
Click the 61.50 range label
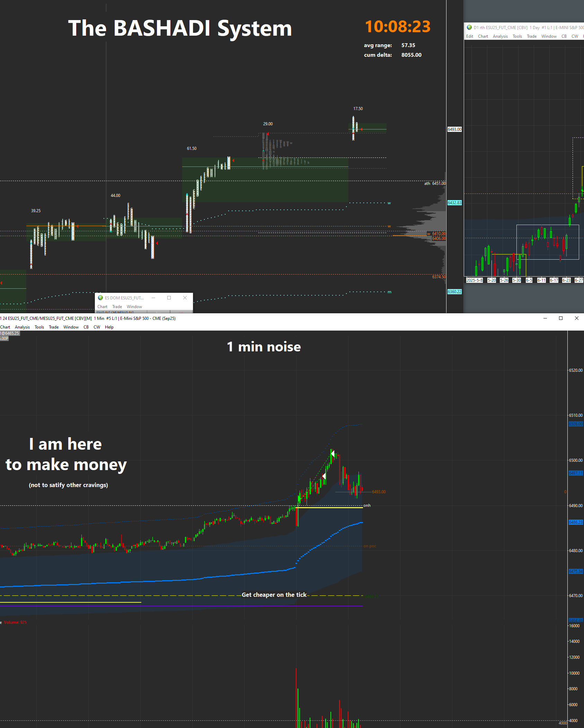pos(192,149)
